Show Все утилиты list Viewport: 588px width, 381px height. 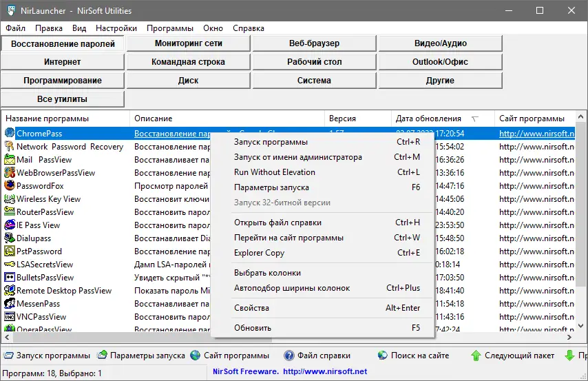(62, 99)
